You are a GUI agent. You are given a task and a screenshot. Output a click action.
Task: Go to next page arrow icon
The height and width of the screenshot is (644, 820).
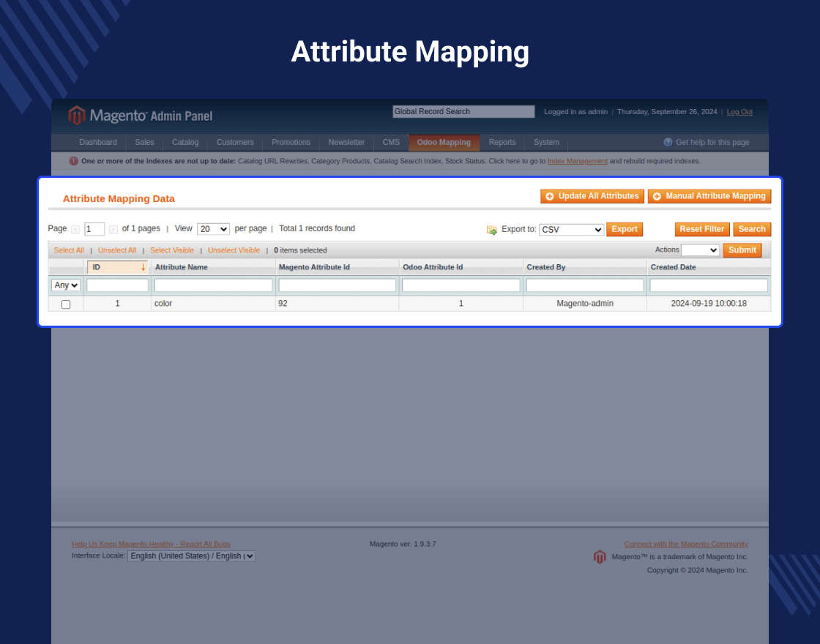click(x=113, y=230)
